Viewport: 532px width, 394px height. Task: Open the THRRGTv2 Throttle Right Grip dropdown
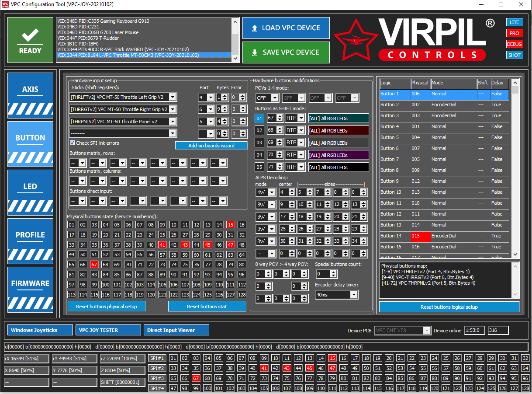[x=123, y=109]
